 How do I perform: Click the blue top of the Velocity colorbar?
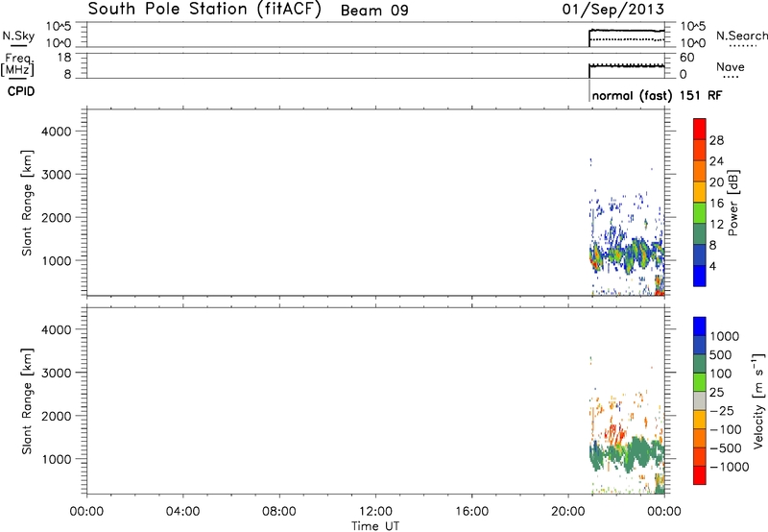point(700,326)
